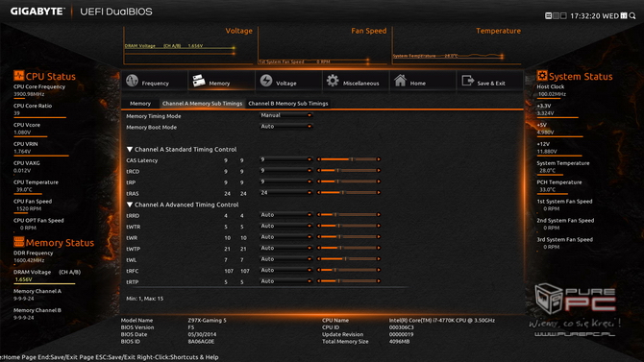Adjust the tWL slider track
This screenshot has height=362, width=644.
[349, 259]
